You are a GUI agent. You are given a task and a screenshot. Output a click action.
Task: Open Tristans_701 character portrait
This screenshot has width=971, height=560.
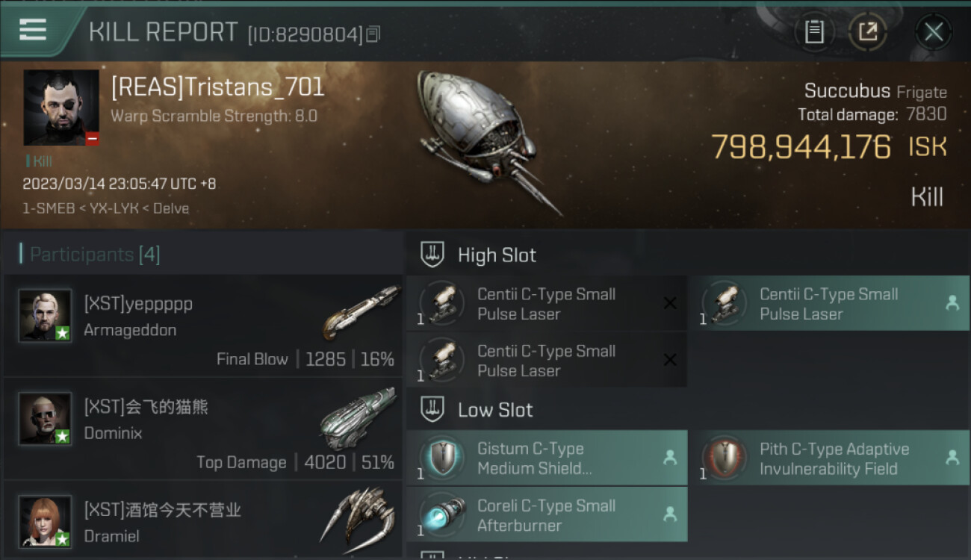tap(61, 108)
